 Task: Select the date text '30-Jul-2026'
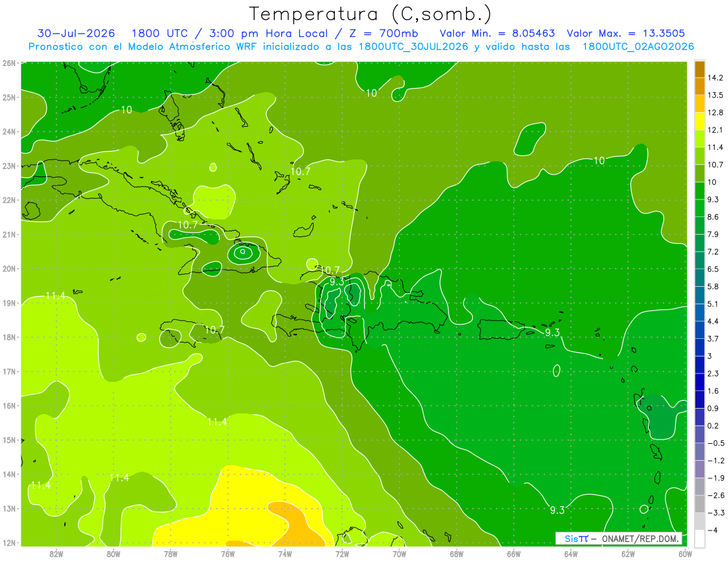76,33
